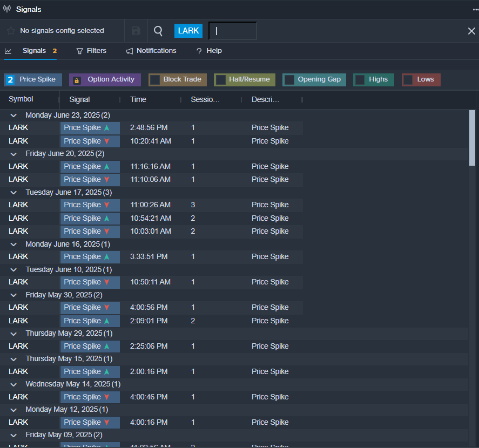Click the up arrow on 10:54:21 AM signal
Viewport: 479px width, 448px height.
pyautogui.click(x=106, y=219)
